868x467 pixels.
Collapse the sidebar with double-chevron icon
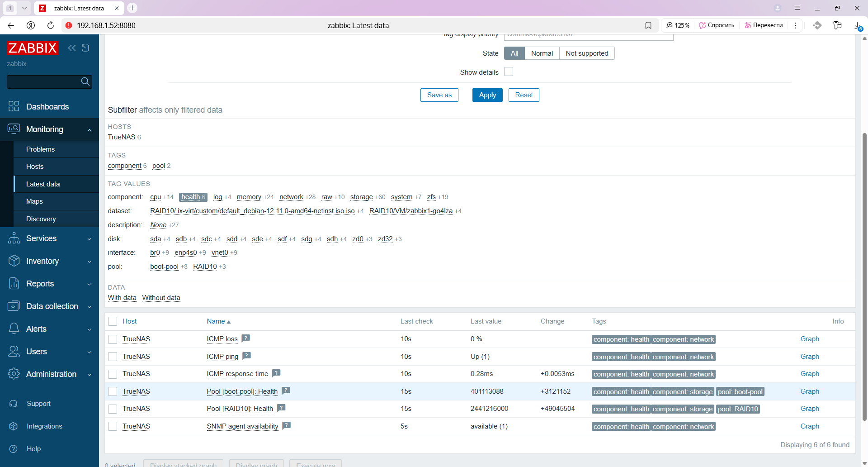tap(72, 48)
